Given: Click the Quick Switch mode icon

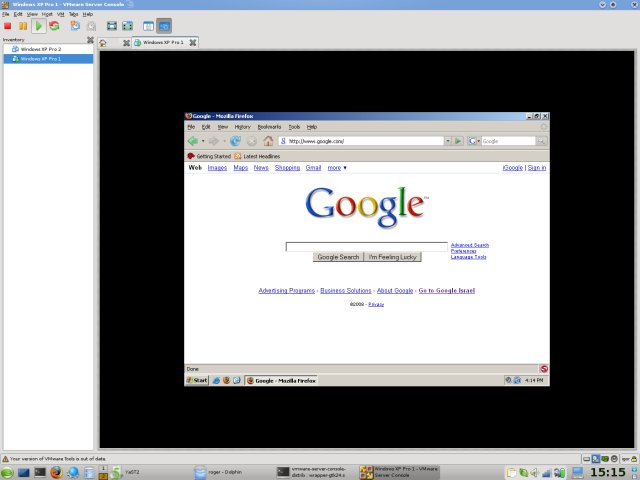Looking at the screenshot, I should click(x=128, y=26).
